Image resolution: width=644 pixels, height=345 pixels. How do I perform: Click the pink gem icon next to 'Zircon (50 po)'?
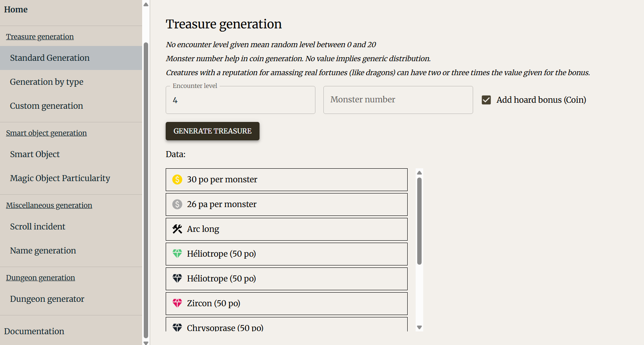pos(177,303)
